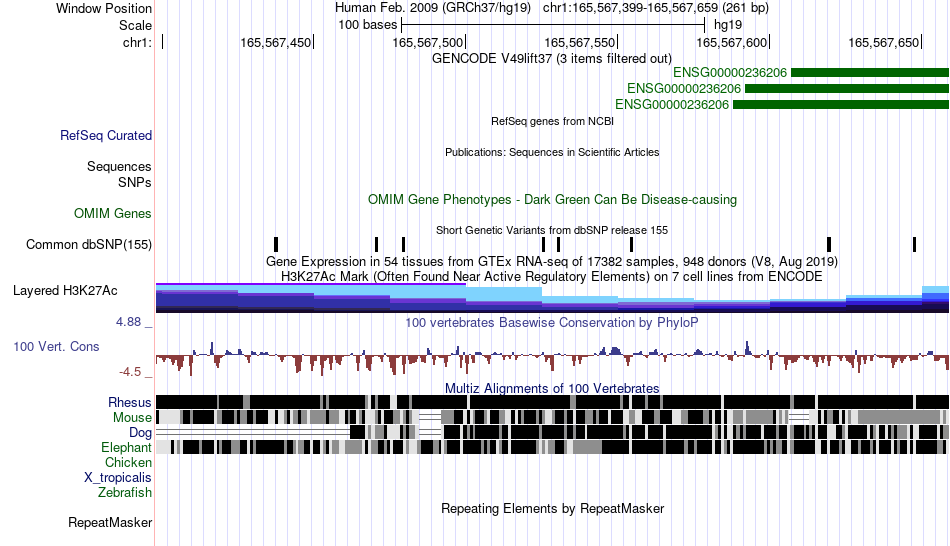This screenshot has width=950, height=546.
Task: Click the Dog alignment species label
Action: click(x=140, y=432)
